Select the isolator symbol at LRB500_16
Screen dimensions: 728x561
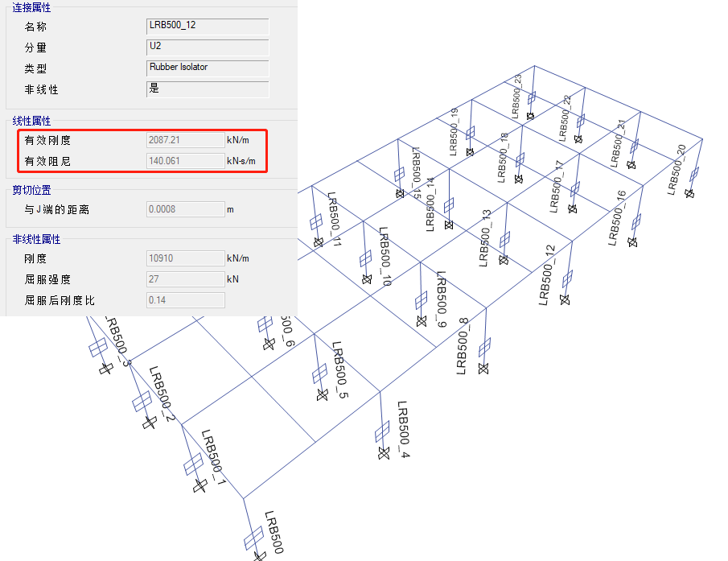(637, 221)
